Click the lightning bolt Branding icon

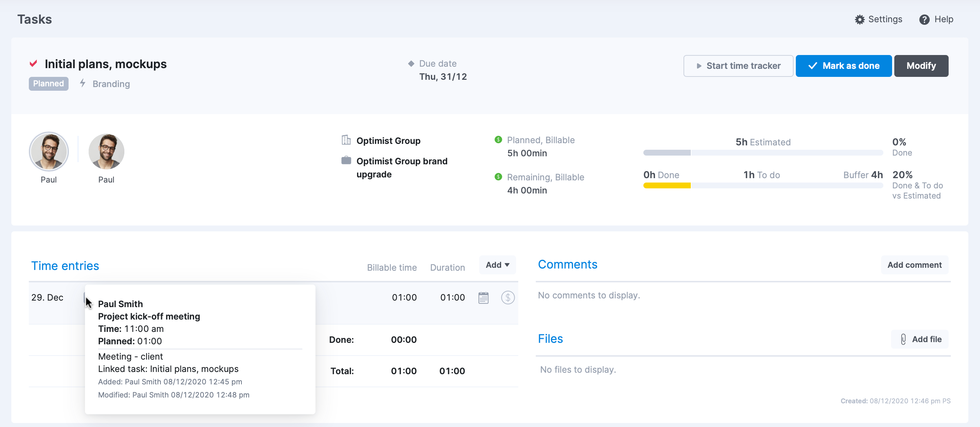[x=82, y=83]
